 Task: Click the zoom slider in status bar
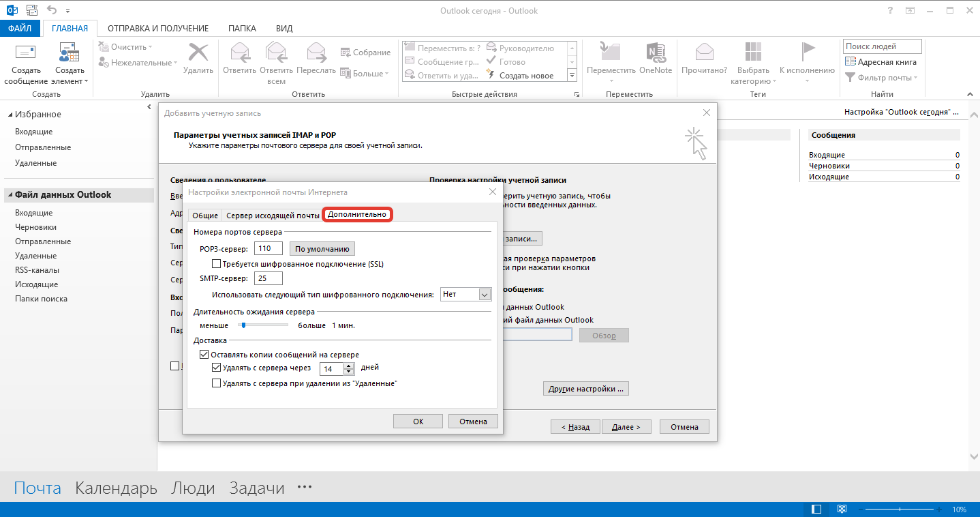pos(901,509)
